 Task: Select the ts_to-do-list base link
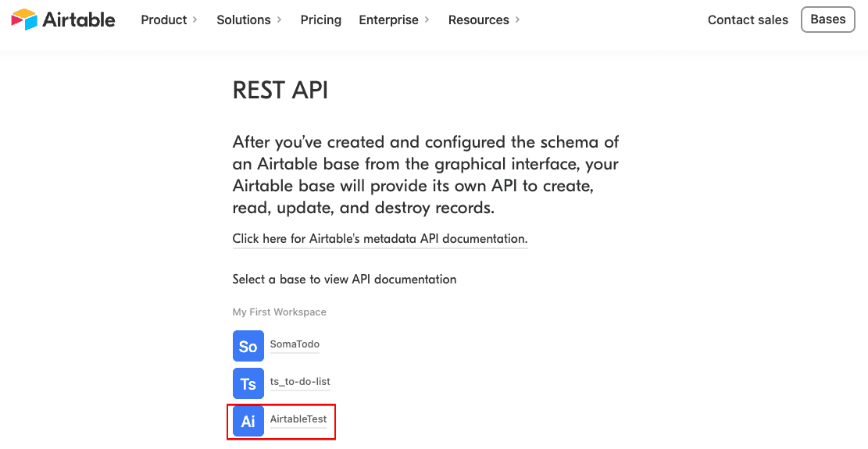pos(300,382)
